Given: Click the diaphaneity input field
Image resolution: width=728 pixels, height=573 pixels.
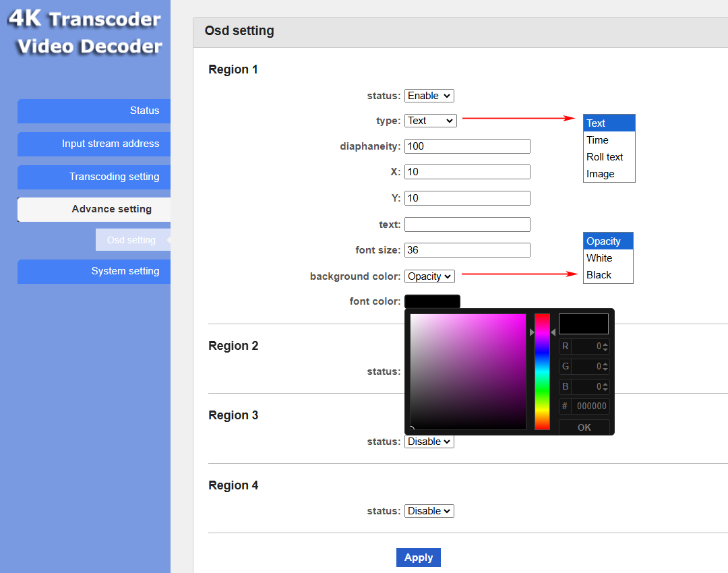Looking at the screenshot, I should click(x=467, y=146).
